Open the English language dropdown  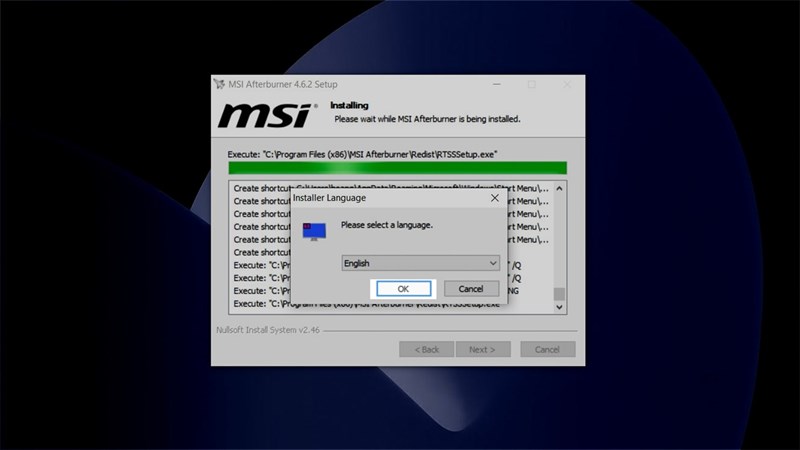point(420,263)
